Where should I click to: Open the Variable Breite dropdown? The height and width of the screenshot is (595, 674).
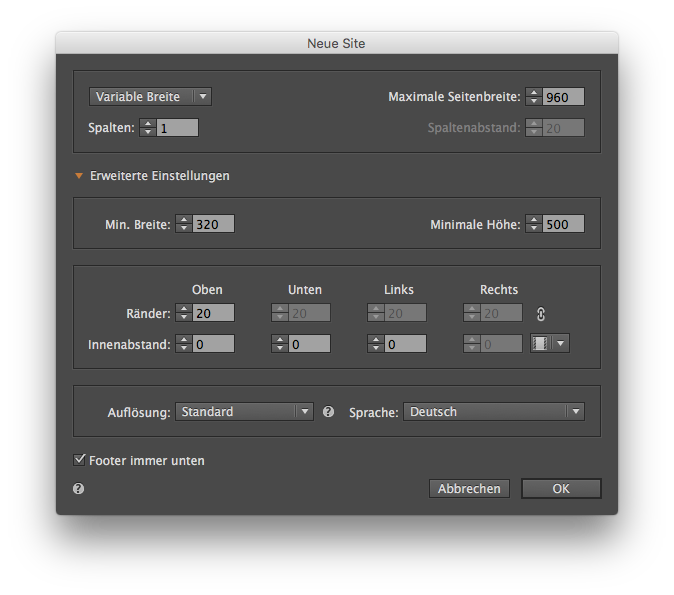tap(150, 97)
